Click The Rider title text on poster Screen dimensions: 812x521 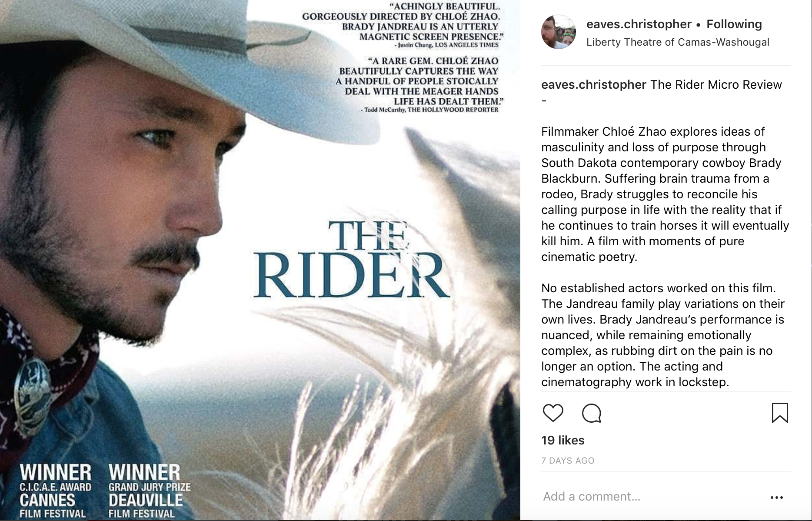tap(351, 260)
